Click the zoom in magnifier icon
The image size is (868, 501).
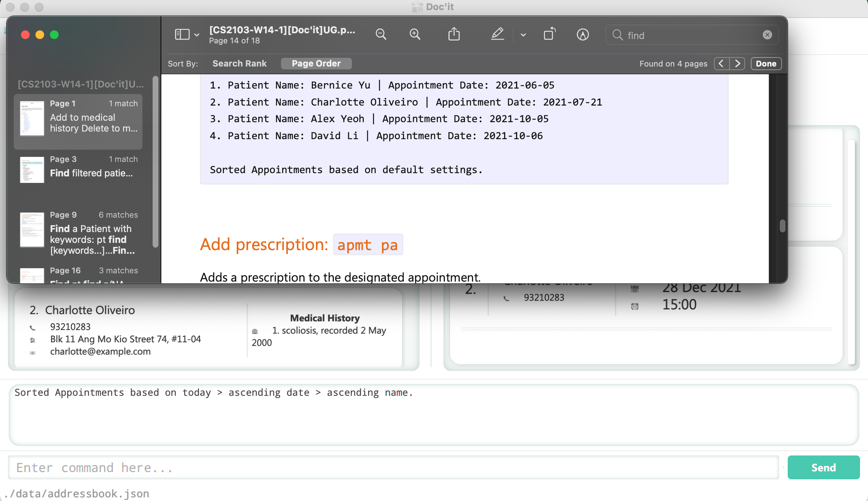pos(415,34)
